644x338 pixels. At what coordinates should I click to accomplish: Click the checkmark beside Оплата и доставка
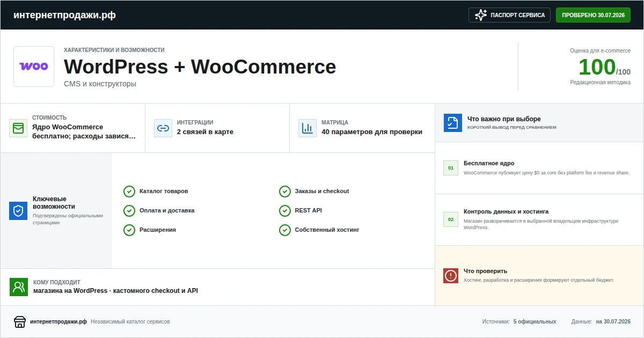129,211
